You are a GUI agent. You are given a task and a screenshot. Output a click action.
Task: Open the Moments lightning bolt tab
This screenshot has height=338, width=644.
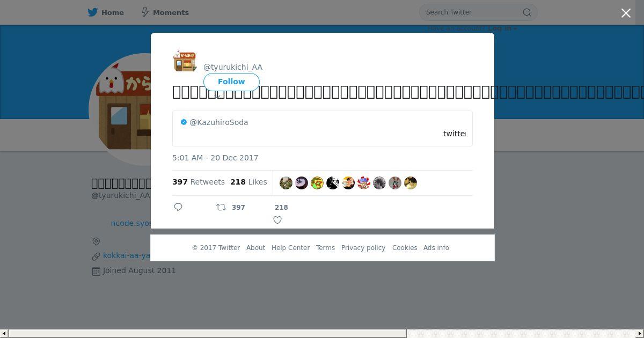165,12
